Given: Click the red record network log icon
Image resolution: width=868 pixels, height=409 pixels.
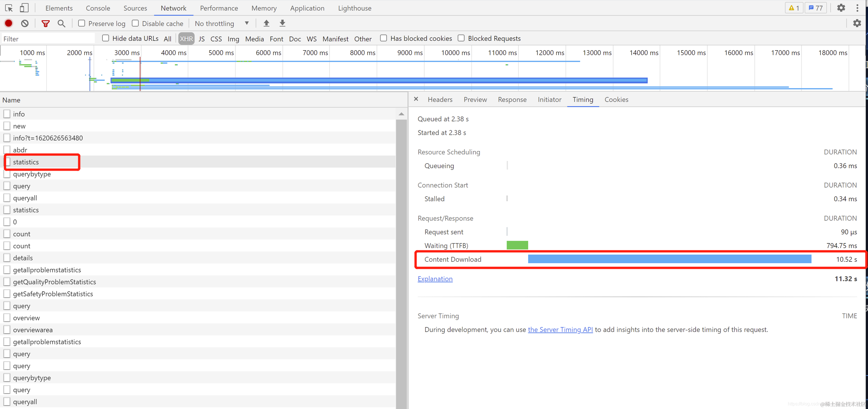Looking at the screenshot, I should [x=9, y=23].
